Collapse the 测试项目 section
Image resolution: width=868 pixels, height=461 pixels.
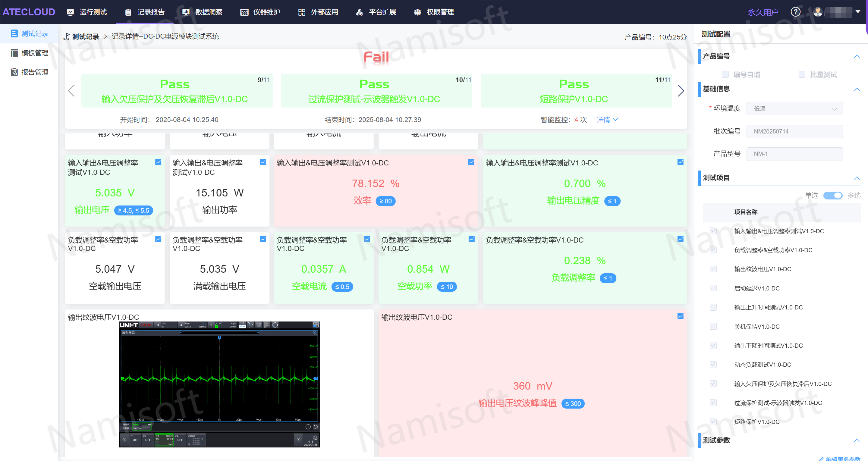(x=857, y=178)
